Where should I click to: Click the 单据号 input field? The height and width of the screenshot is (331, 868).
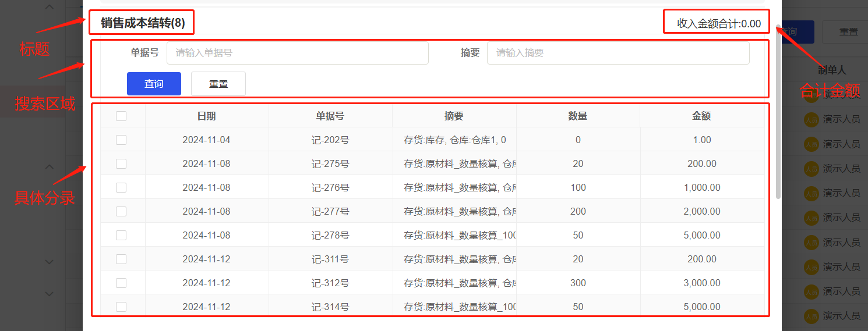(x=297, y=53)
